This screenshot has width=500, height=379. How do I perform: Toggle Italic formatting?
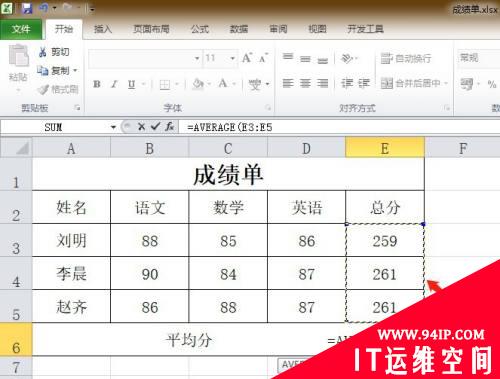(x=114, y=84)
